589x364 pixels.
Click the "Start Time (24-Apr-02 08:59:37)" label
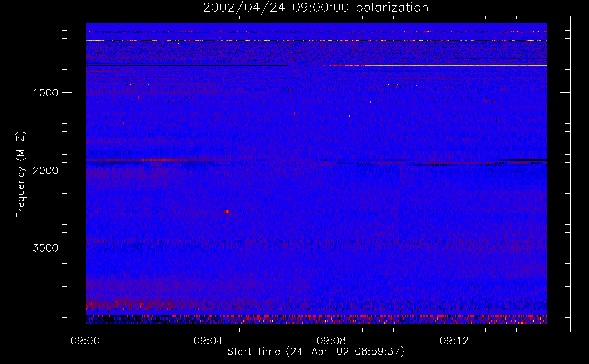[316, 352]
